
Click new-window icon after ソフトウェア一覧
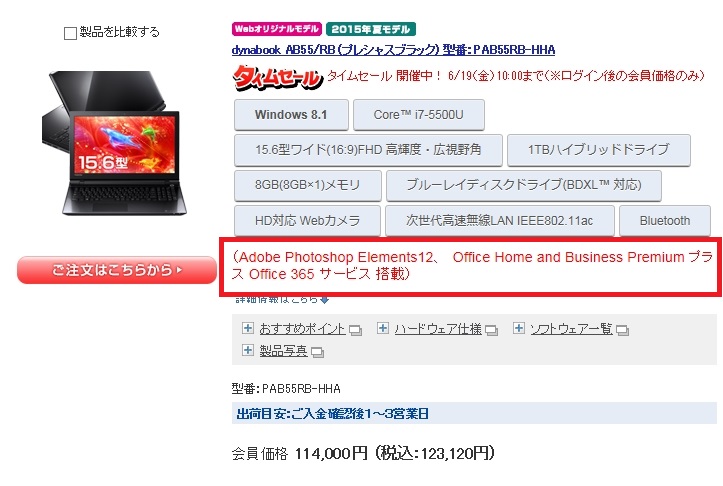[622, 330]
